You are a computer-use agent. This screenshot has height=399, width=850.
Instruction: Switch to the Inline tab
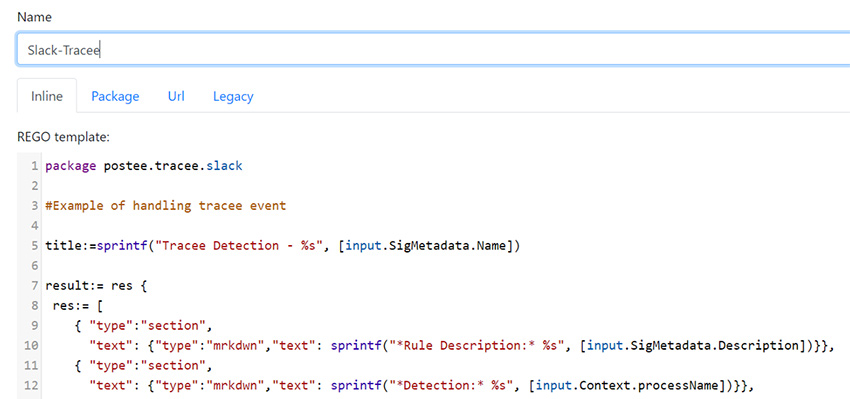pyautogui.click(x=47, y=96)
